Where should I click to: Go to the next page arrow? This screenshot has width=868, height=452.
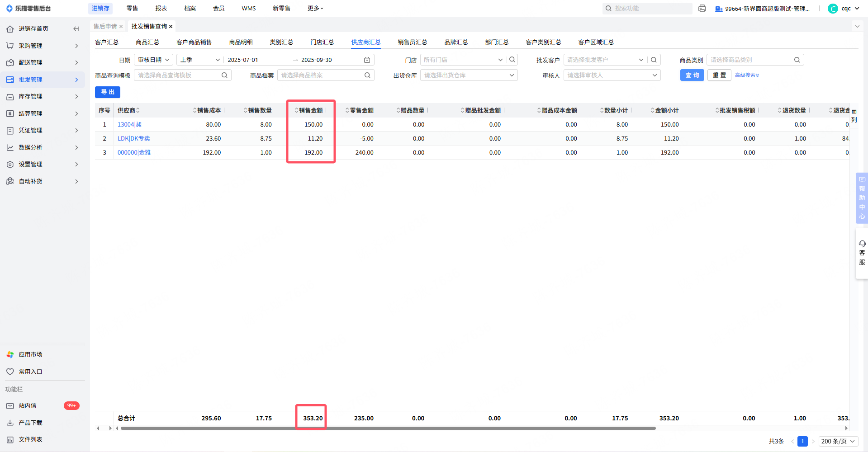[x=813, y=441]
